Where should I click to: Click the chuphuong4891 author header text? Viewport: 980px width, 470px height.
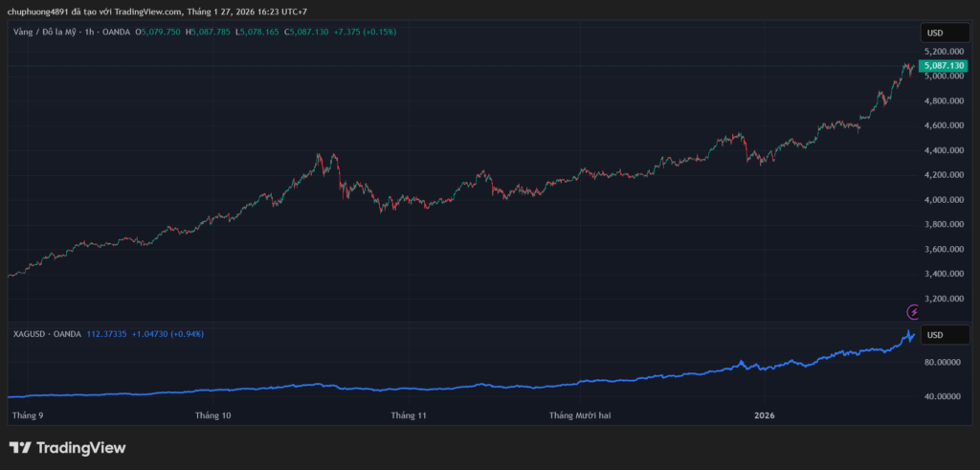[x=38, y=11]
